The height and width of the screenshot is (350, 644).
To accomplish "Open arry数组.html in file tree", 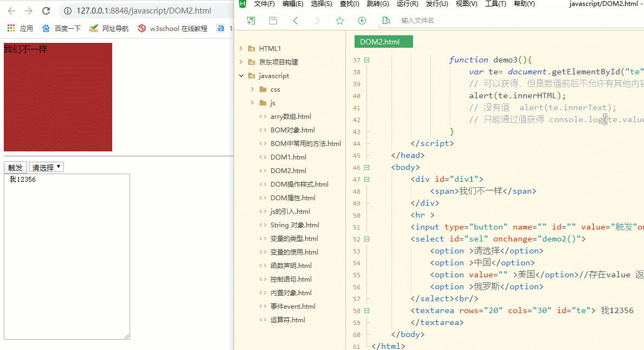I will pyautogui.click(x=291, y=116).
